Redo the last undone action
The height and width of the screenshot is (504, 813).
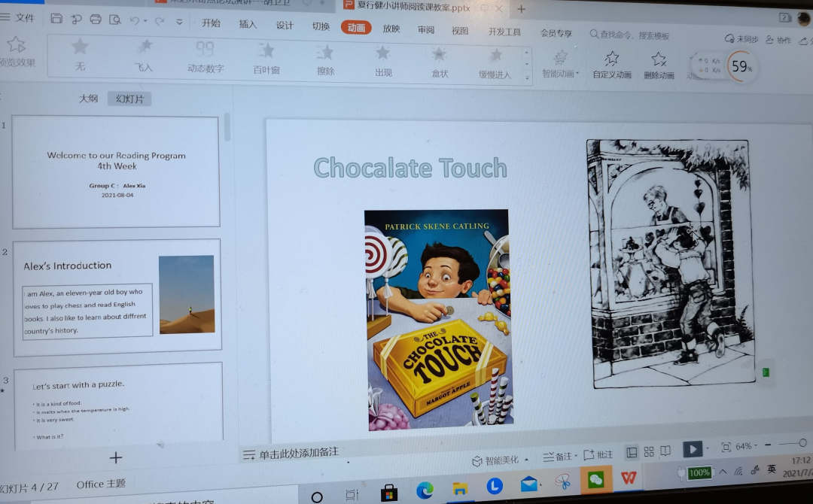(x=160, y=21)
